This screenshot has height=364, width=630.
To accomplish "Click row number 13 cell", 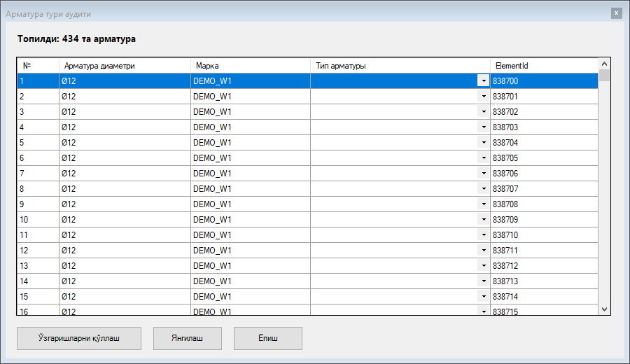I will pyautogui.click(x=38, y=265).
